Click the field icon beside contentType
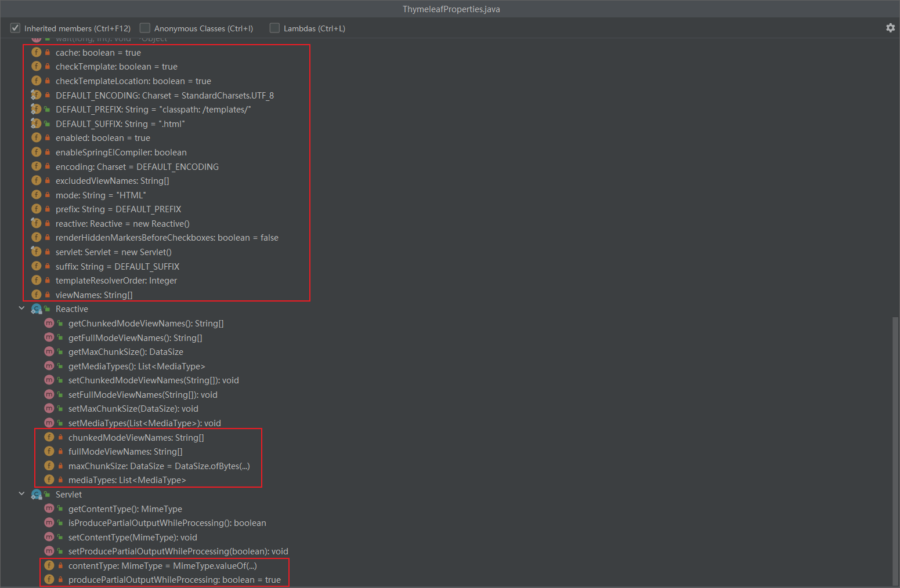Image resolution: width=900 pixels, height=588 pixels. tap(49, 565)
